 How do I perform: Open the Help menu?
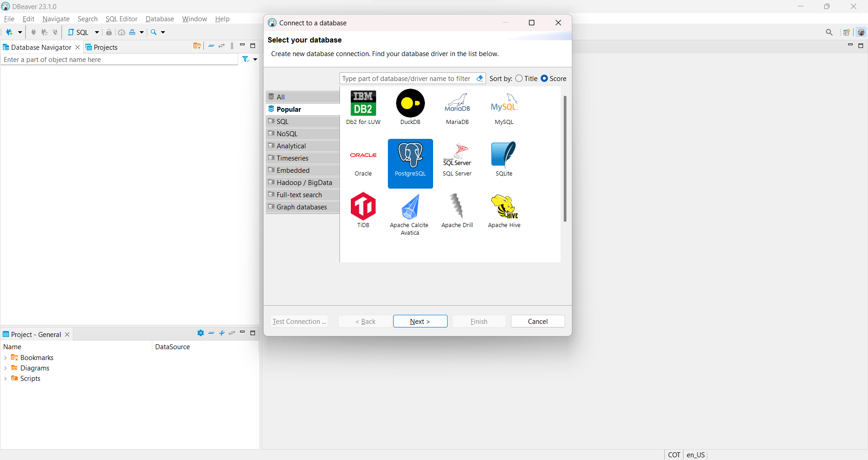tap(222, 19)
